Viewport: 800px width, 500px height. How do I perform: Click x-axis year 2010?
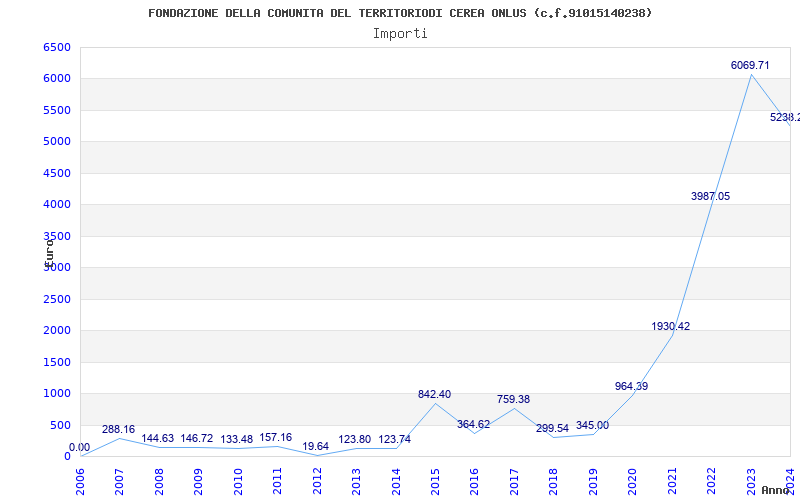[238, 482]
